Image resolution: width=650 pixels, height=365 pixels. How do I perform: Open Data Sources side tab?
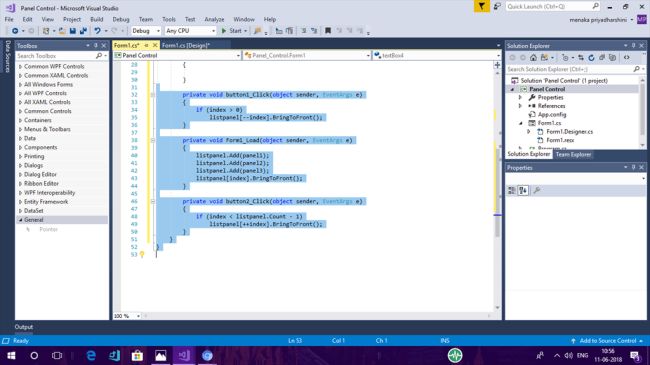tap(7, 56)
